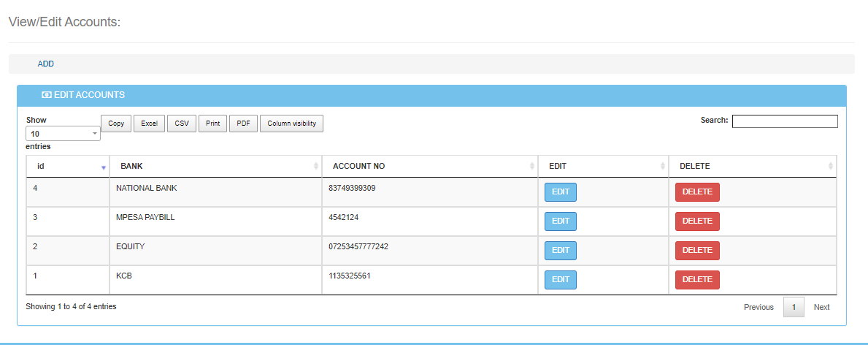Open the Column visibility menu

291,124
